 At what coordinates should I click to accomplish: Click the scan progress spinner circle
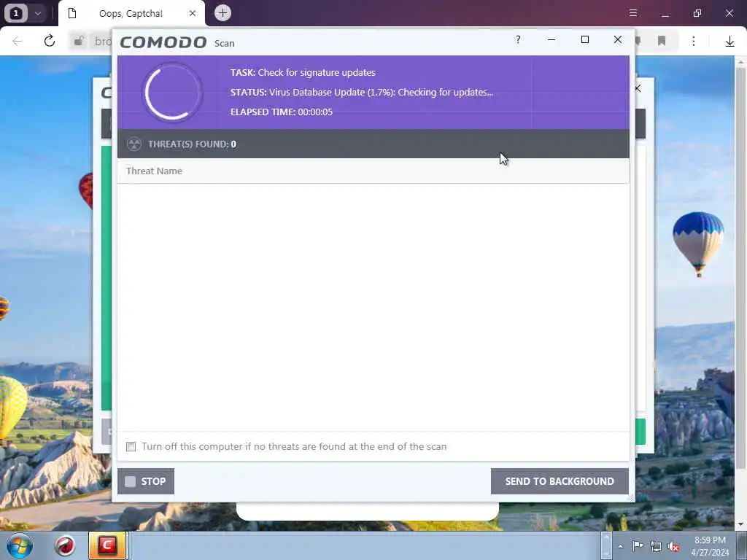tap(172, 92)
